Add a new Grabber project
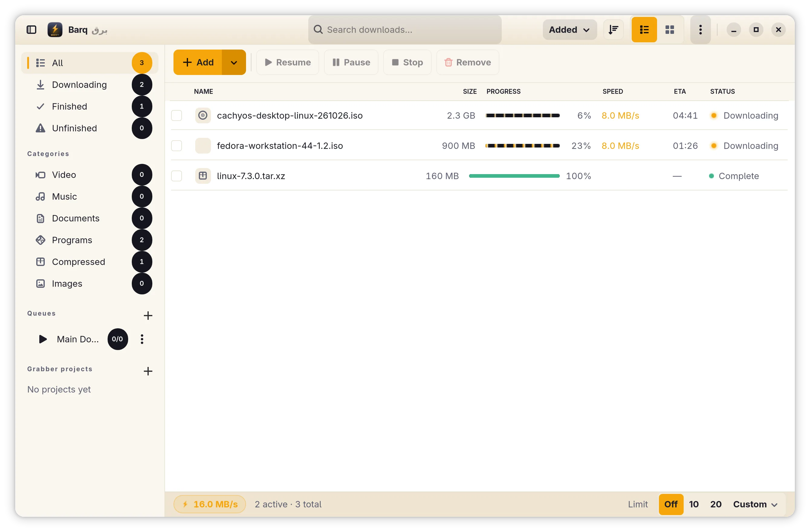The width and height of the screenshot is (810, 532). (x=148, y=371)
